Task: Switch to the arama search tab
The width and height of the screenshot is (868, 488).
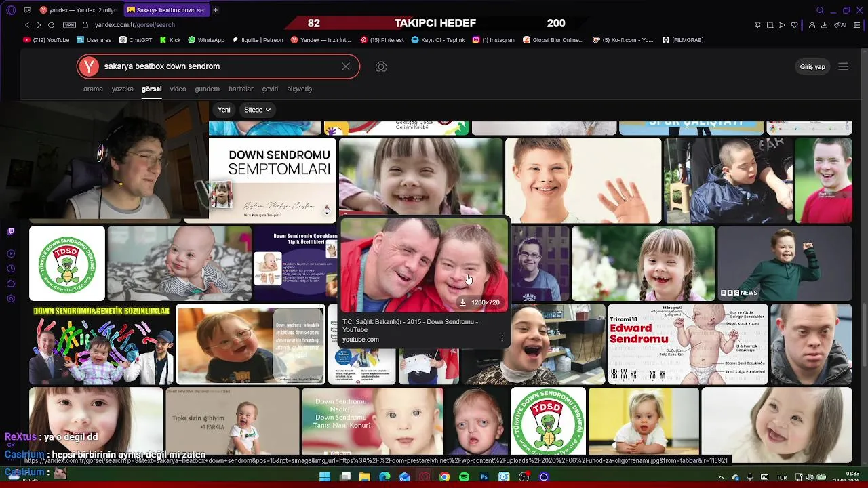Action: (x=93, y=89)
